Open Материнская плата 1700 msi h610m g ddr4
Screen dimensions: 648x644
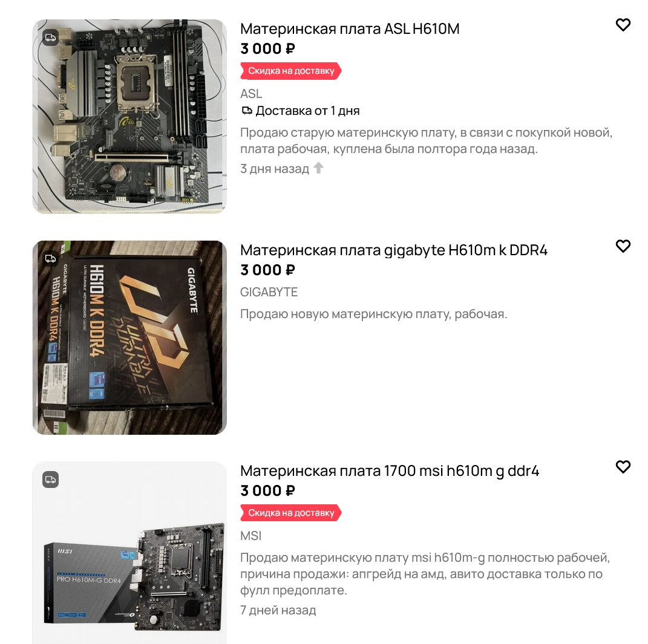point(389,471)
